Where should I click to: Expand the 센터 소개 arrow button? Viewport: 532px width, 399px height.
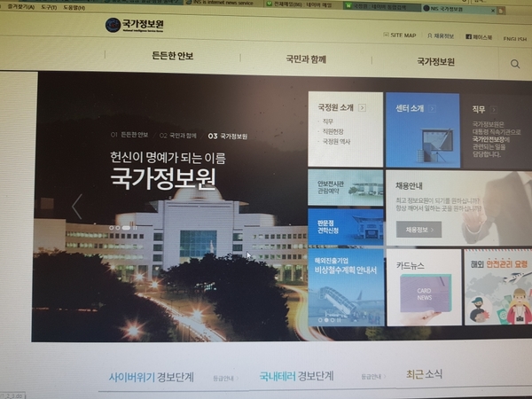(x=433, y=108)
